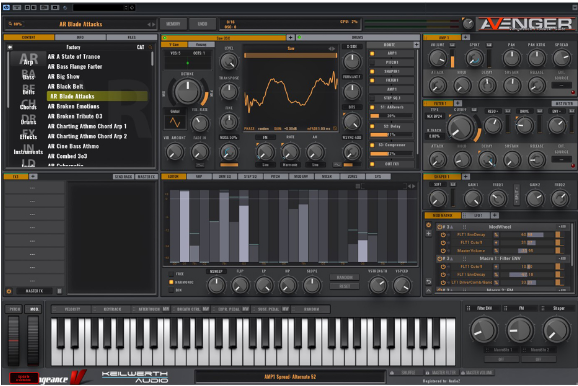
Task: Click the RANDOM button in the editor
Action: coord(344,278)
